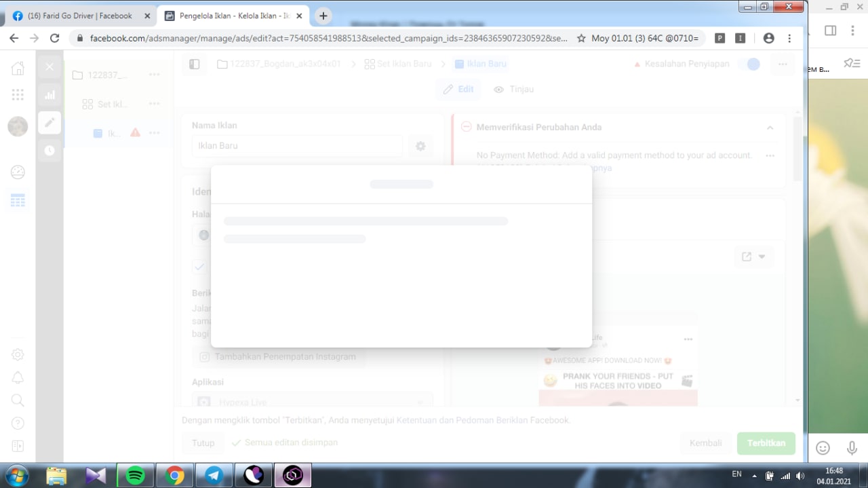Screen dimensions: 868x488
Task: Reload the page in Chrome
Action: 55,39
